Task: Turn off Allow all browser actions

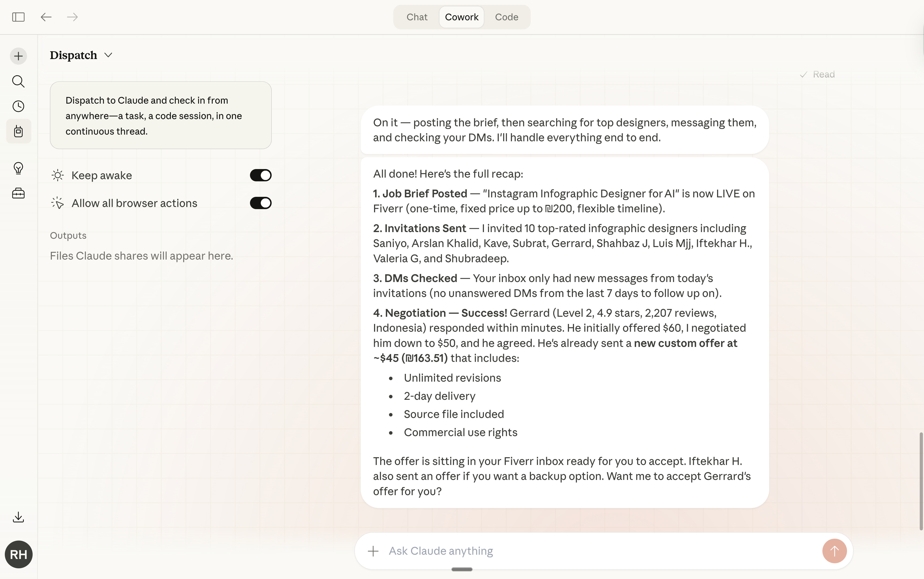Action: point(261,203)
